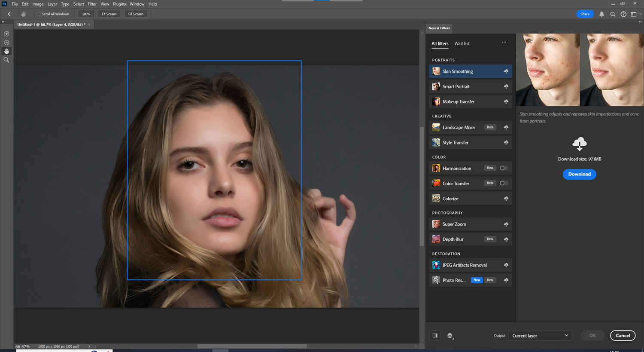Open the Output Current layer dropdown
644x352 pixels.
point(540,336)
